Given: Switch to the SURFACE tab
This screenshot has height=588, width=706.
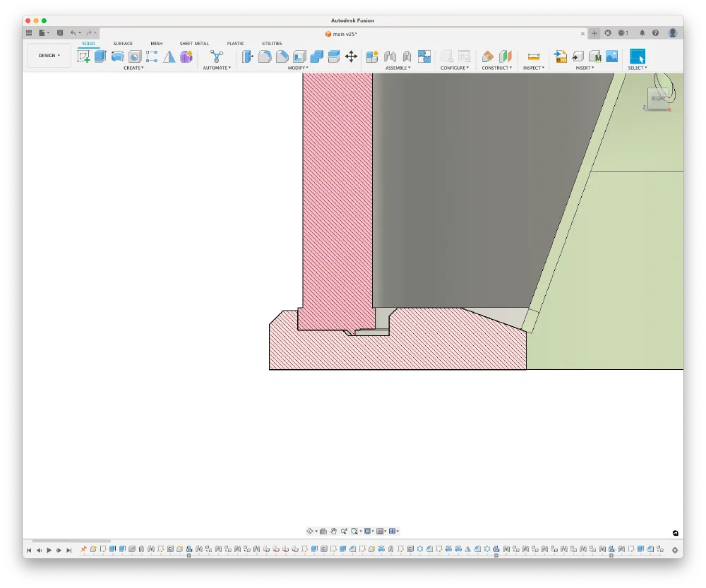Looking at the screenshot, I should (123, 44).
